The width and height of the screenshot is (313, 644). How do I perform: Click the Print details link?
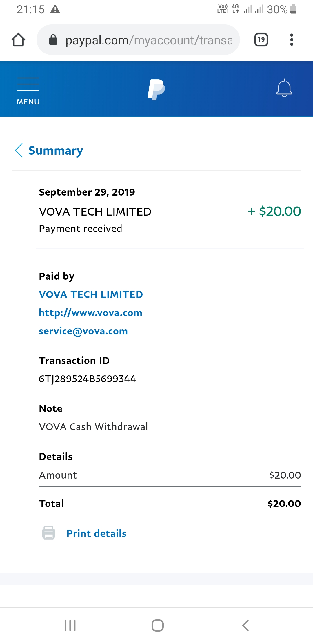coord(96,533)
